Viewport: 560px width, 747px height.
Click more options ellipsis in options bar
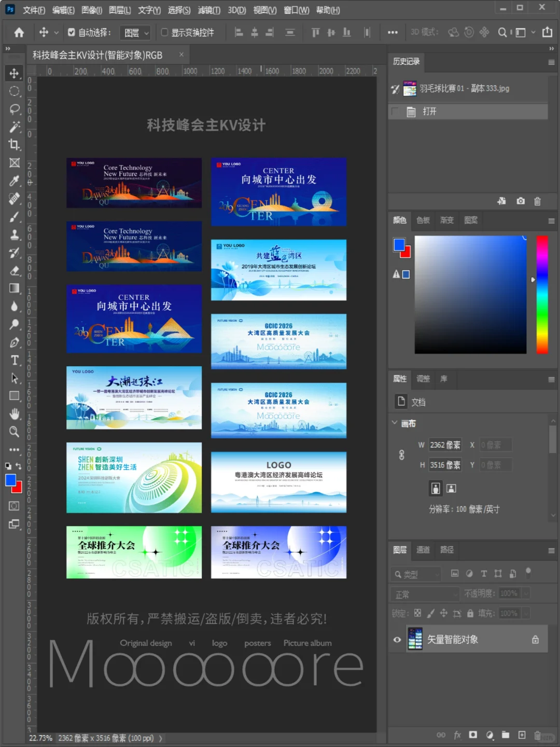pos(393,33)
